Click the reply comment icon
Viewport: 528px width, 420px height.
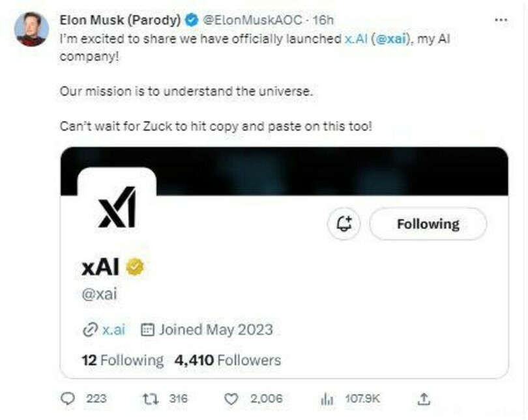[x=68, y=399]
